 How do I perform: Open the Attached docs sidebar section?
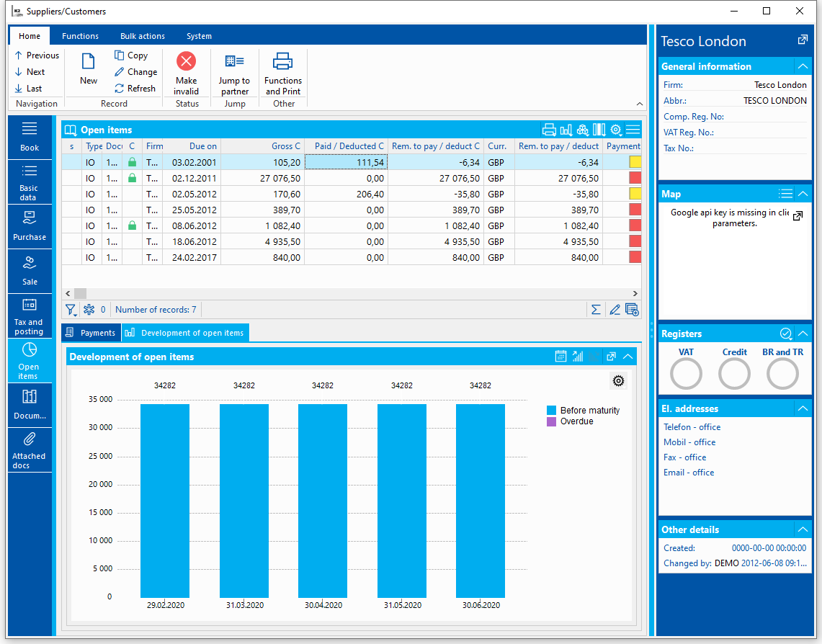[x=29, y=450]
